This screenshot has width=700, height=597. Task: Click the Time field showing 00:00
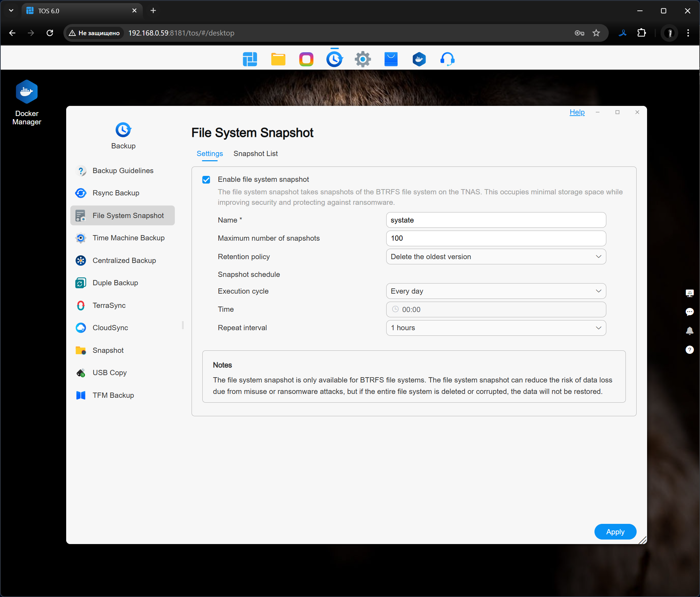(496, 310)
